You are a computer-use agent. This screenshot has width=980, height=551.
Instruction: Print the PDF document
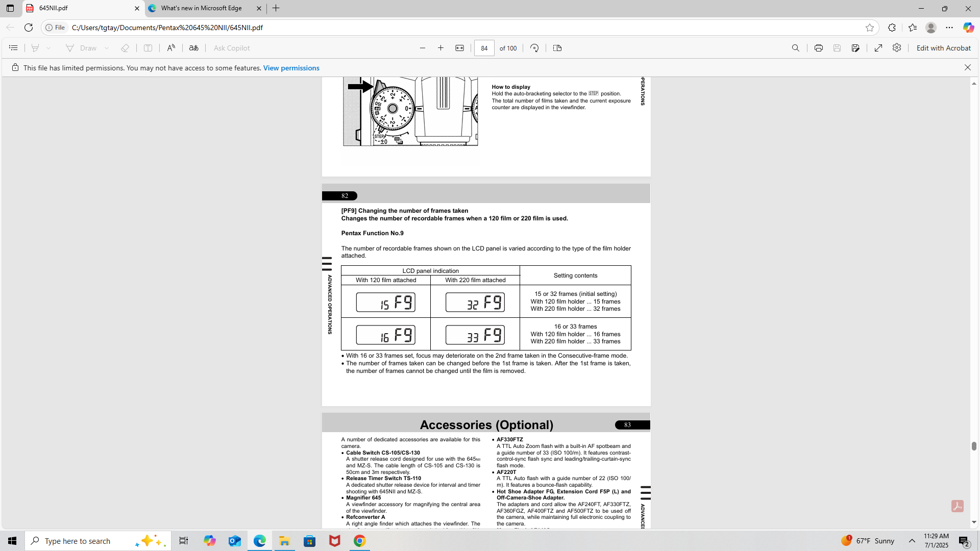(819, 48)
